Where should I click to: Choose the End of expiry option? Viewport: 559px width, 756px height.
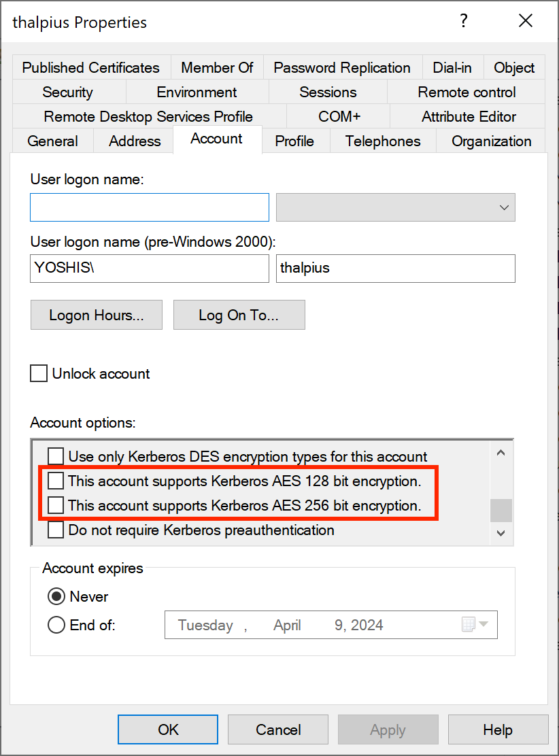[x=56, y=625]
